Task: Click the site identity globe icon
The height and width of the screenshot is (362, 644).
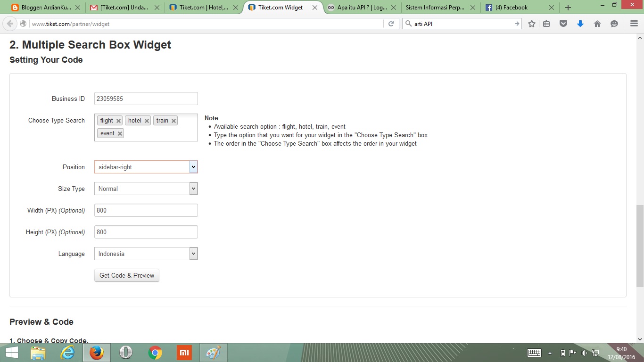Action: tap(23, 24)
